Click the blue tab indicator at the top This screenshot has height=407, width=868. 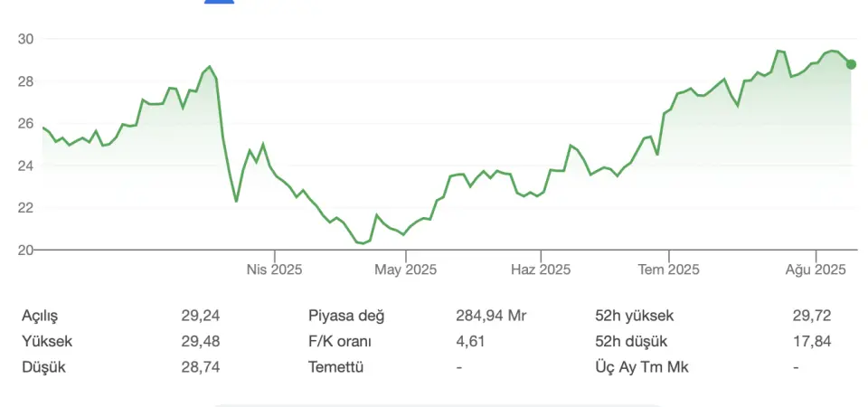pyautogui.click(x=219, y=2)
